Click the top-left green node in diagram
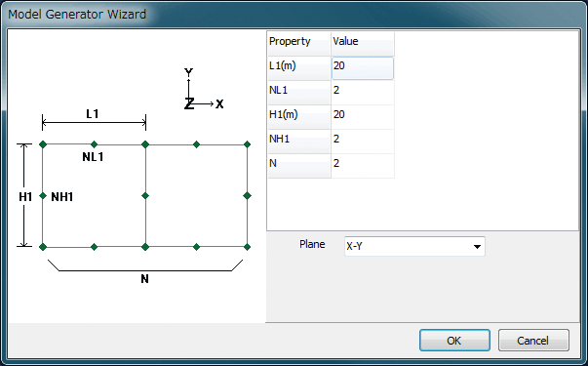 coord(43,144)
